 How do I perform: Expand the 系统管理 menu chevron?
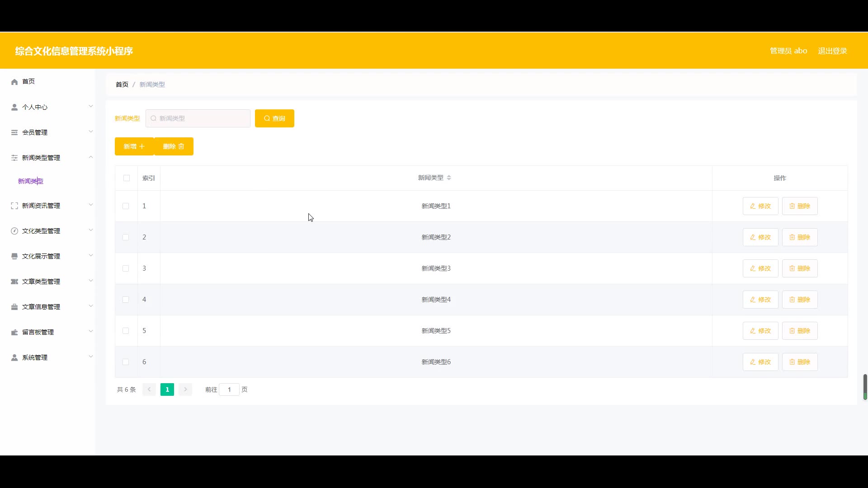[x=91, y=357]
